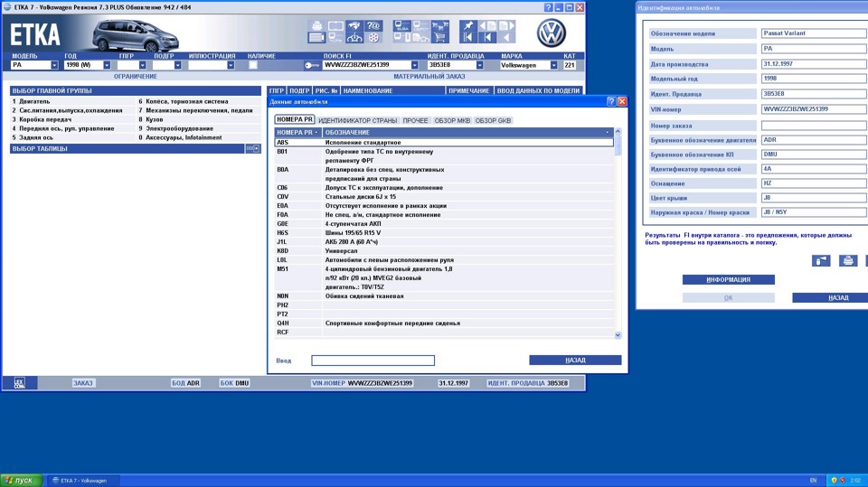Click the multiple shopping carts icon
868x487 pixels.
tap(440, 26)
